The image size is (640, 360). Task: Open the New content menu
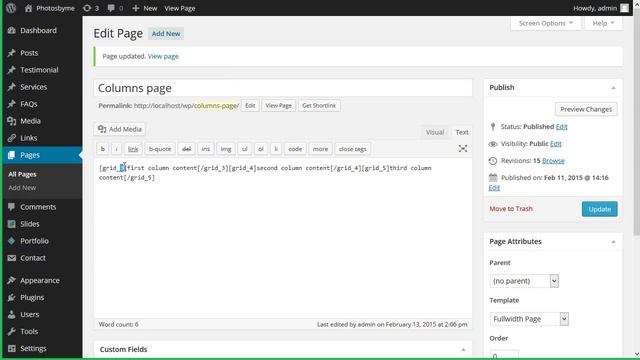[x=144, y=8]
